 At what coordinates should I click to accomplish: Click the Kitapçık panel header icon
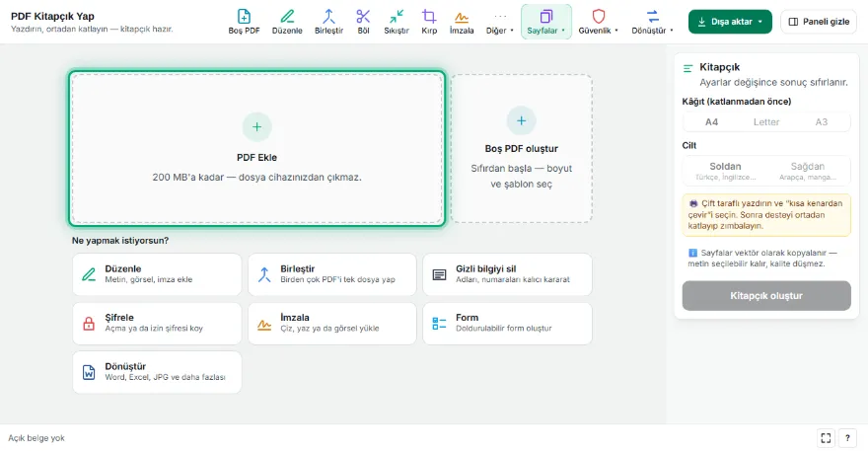(x=688, y=68)
